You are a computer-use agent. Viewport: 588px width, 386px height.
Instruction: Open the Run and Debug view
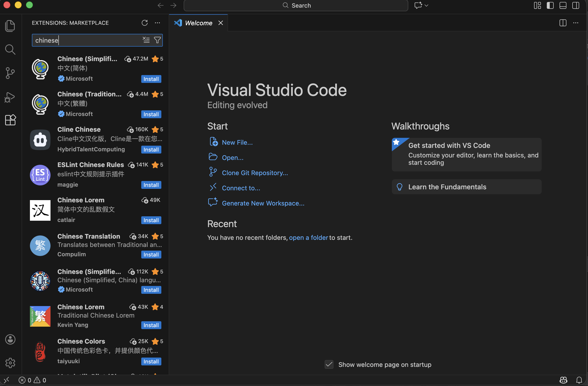point(10,97)
